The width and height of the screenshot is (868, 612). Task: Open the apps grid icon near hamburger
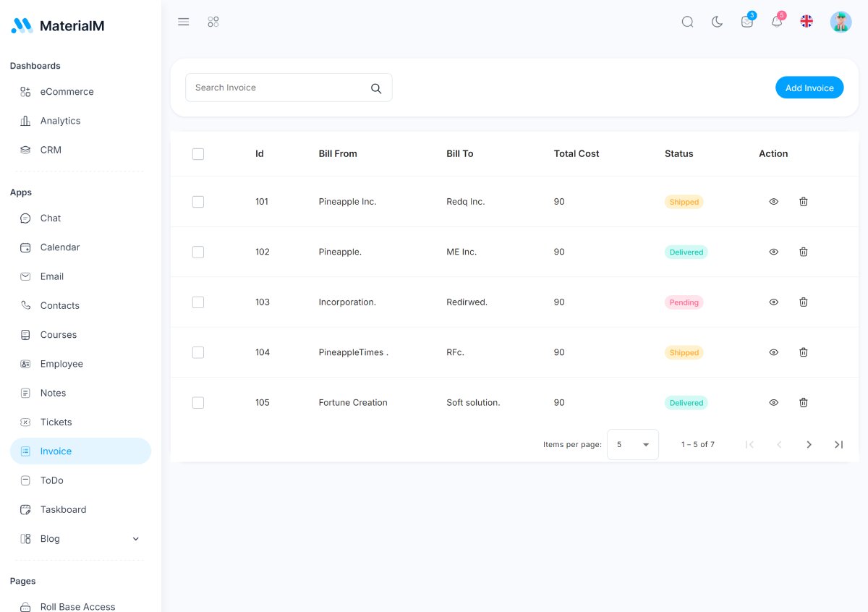point(213,22)
